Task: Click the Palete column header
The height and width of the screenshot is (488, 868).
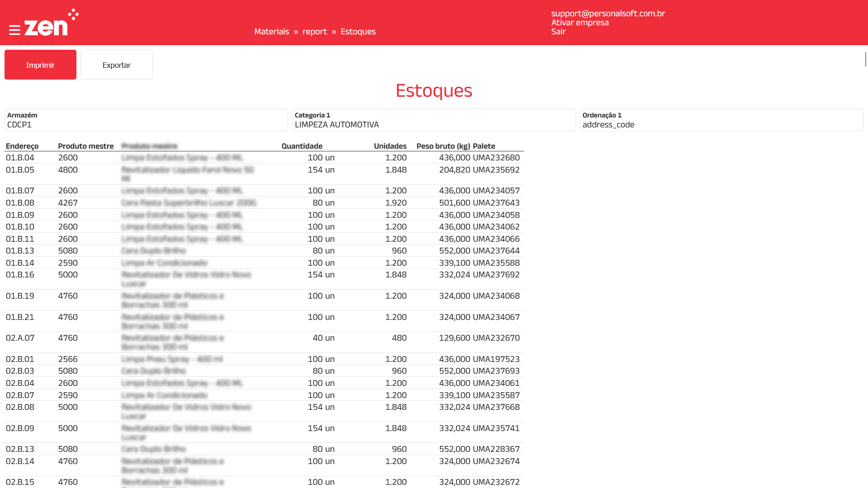Action: pos(484,146)
